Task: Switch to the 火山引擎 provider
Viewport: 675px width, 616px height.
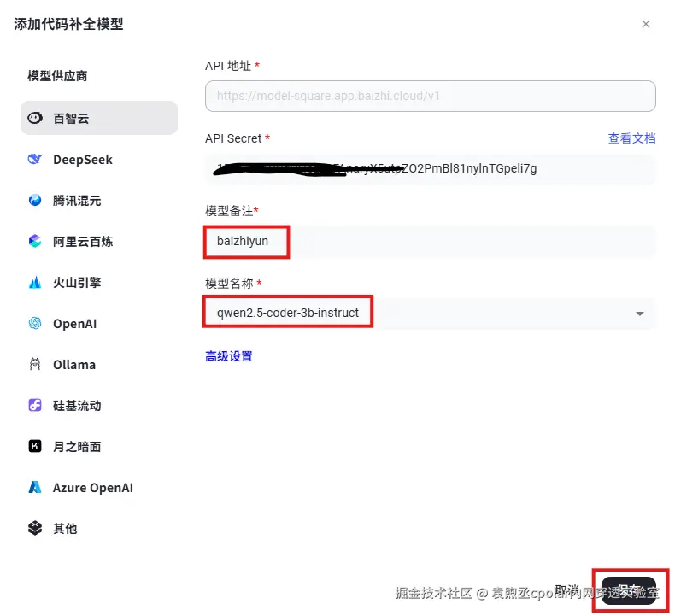Action: pyautogui.click(x=99, y=283)
